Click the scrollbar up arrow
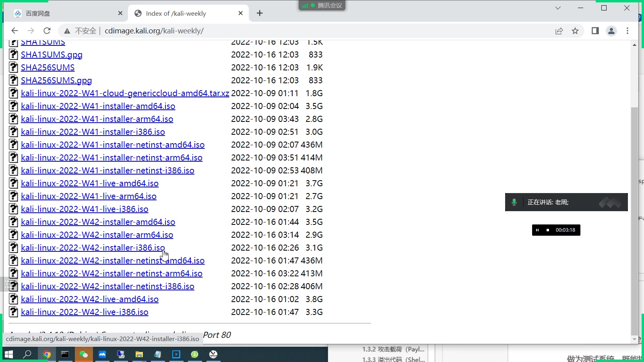The width and height of the screenshot is (644, 362). point(635,45)
